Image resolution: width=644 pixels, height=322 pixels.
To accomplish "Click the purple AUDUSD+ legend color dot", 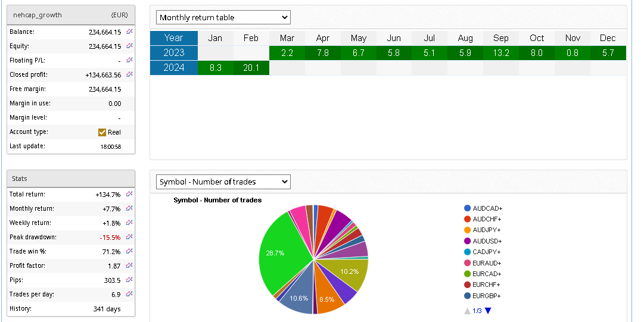I will tap(468, 241).
